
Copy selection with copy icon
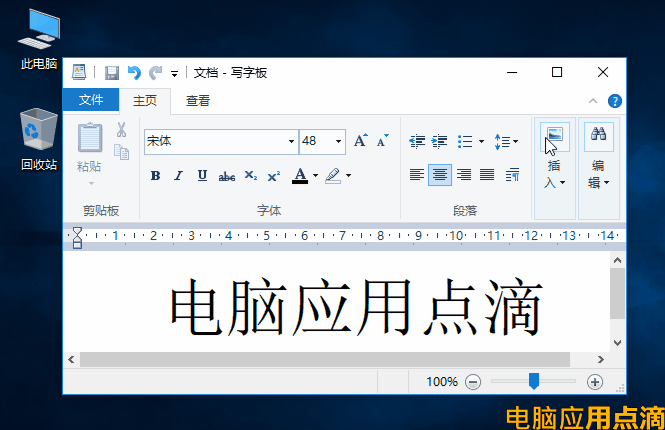tap(122, 152)
